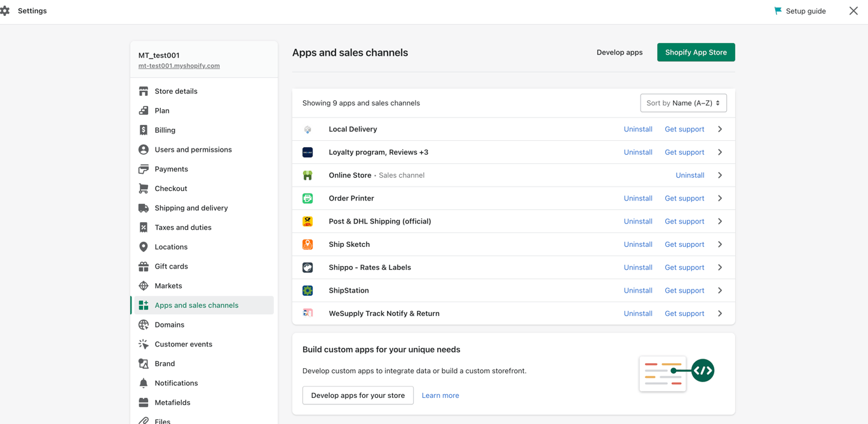The image size is (868, 424).
Task: Click the Billing dollar icon
Action: click(144, 130)
